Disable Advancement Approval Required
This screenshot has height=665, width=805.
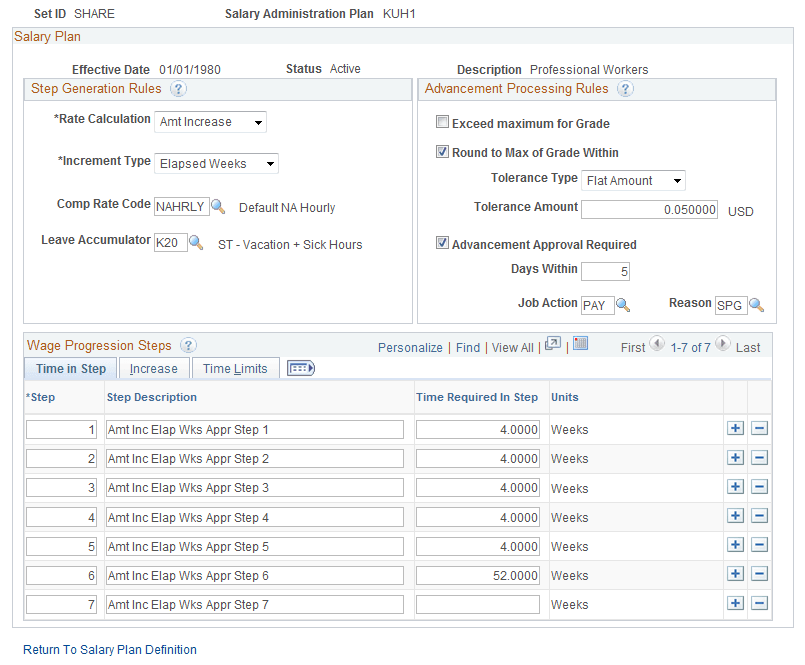click(x=443, y=243)
